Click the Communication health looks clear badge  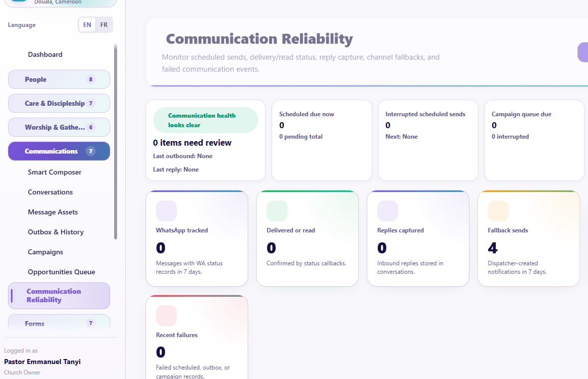205,120
